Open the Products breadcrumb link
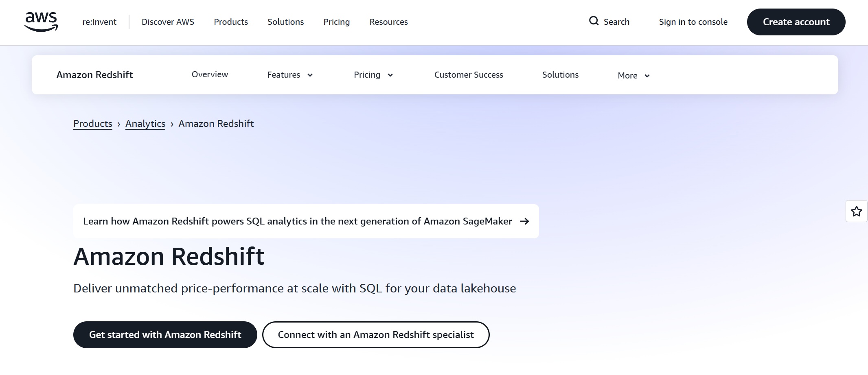This screenshot has height=375, width=868. point(92,124)
